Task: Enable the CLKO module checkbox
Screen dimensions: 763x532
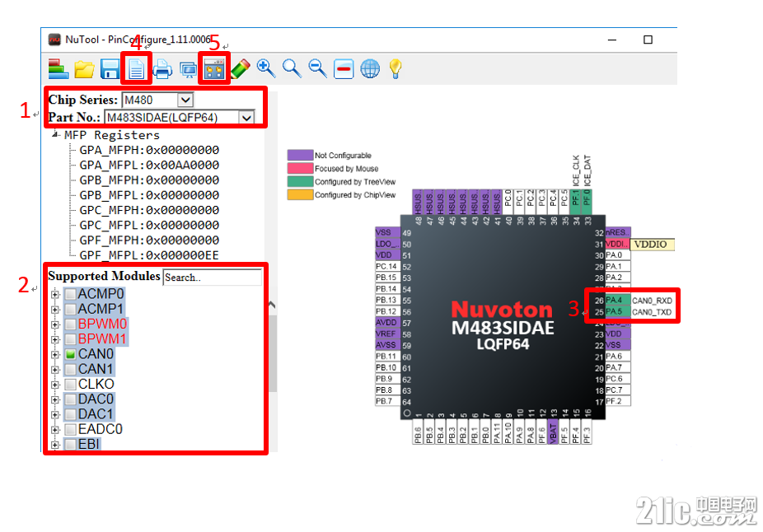Action: click(71, 385)
